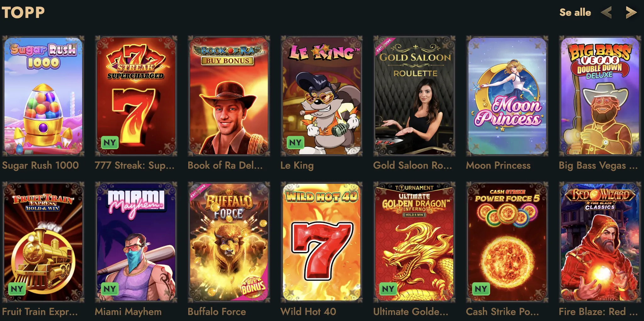Click the NY badge on Le King
Viewport: 644px width, 321px height.
point(295,143)
